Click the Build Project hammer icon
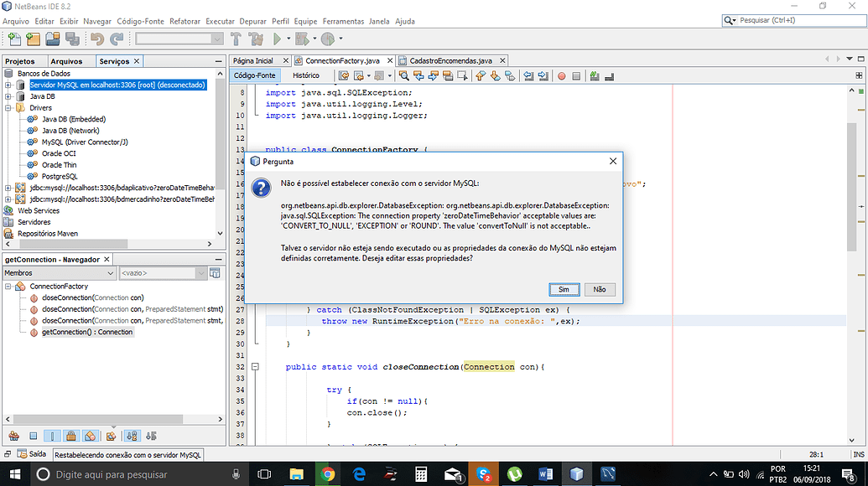 coord(235,38)
